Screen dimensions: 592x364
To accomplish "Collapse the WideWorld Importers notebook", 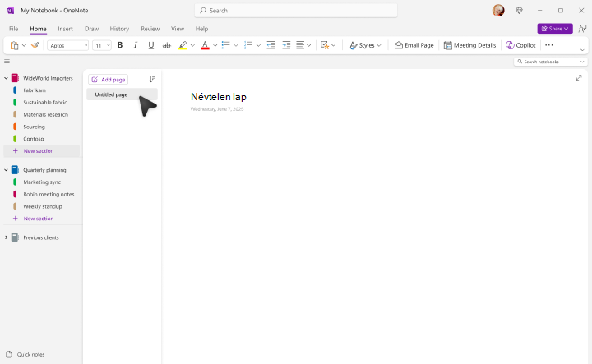I will (6, 78).
